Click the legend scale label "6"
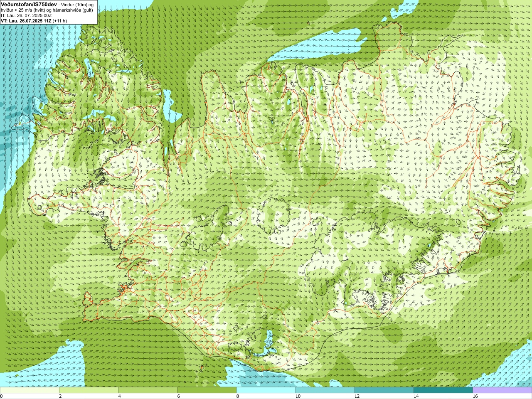The height and width of the screenshot is (399, 532). click(x=179, y=397)
